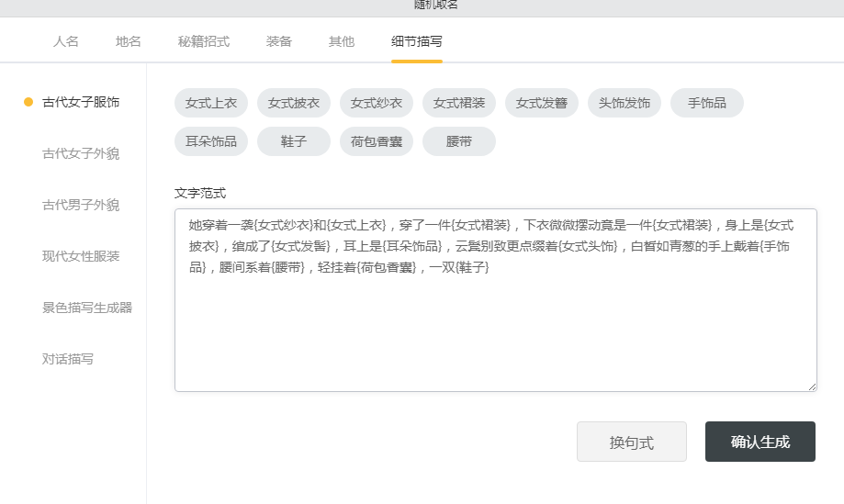Viewport: 844px width, 504px height.
Task: Choose the 腰带 tag
Action: click(x=459, y=141)
